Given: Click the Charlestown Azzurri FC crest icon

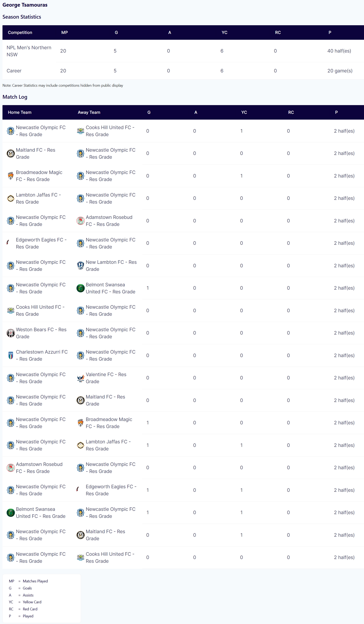Looking at the screenshot, I should pos(11,355).
